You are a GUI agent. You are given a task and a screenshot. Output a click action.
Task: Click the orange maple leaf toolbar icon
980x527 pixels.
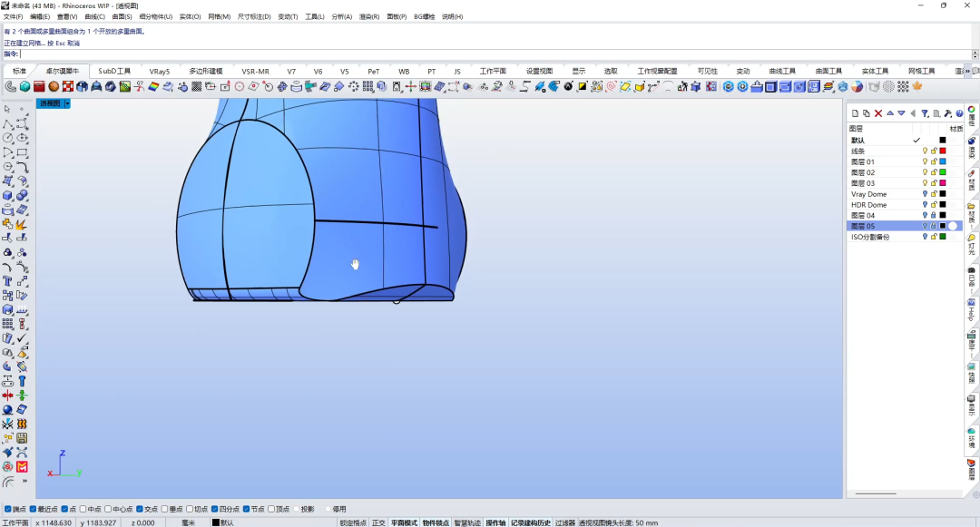point(917,86)
